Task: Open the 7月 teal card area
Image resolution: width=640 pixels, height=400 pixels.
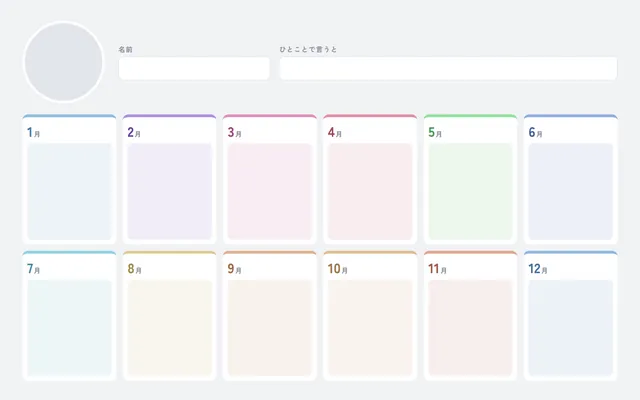Action: [x=69, y=328]
